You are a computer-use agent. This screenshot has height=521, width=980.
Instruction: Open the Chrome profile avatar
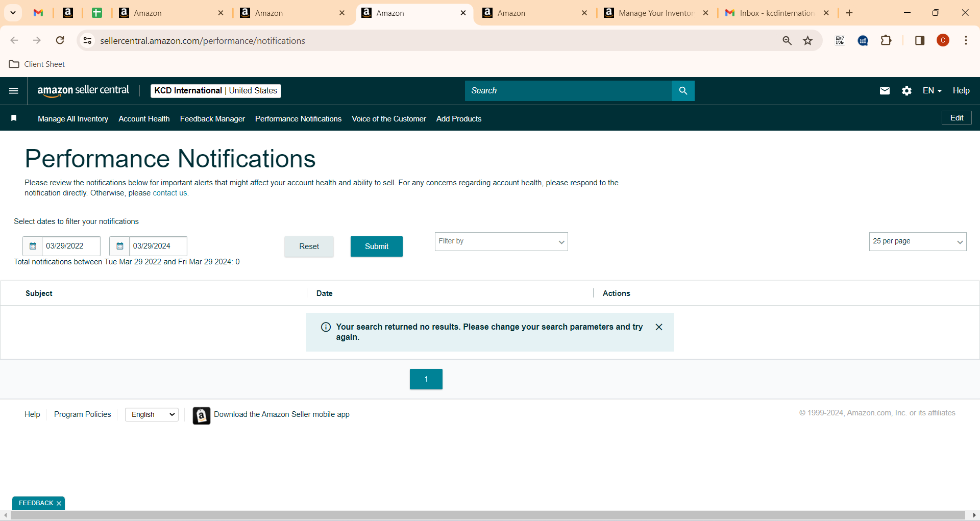pos(943,40)
